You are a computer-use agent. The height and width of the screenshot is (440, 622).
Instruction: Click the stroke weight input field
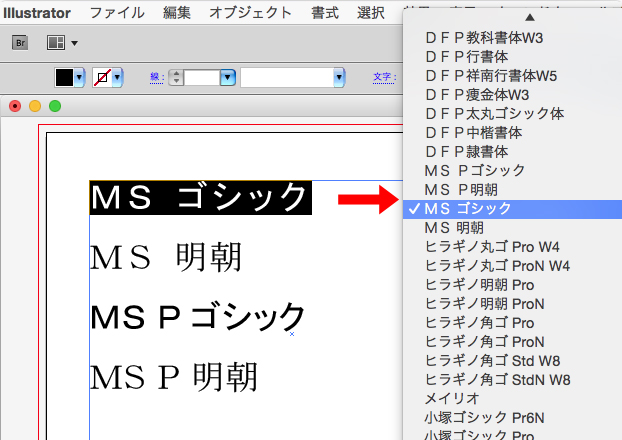click(202, 77)
